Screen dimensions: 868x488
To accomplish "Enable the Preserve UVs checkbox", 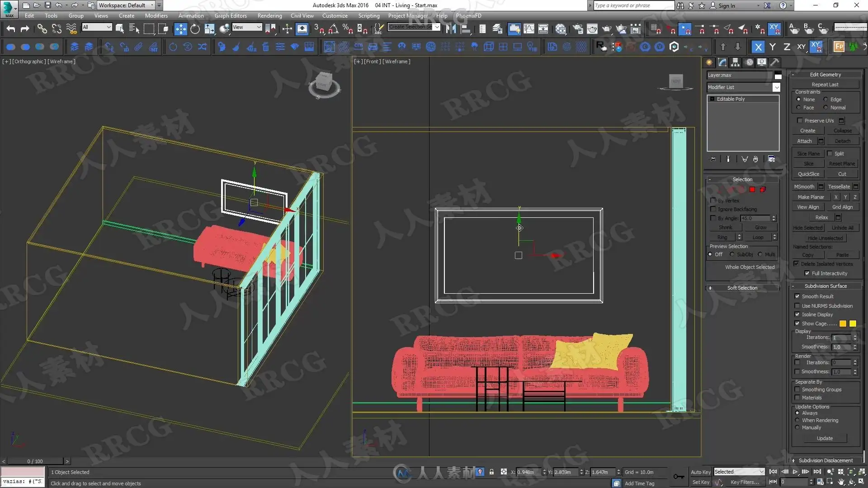I will (800, 121).
